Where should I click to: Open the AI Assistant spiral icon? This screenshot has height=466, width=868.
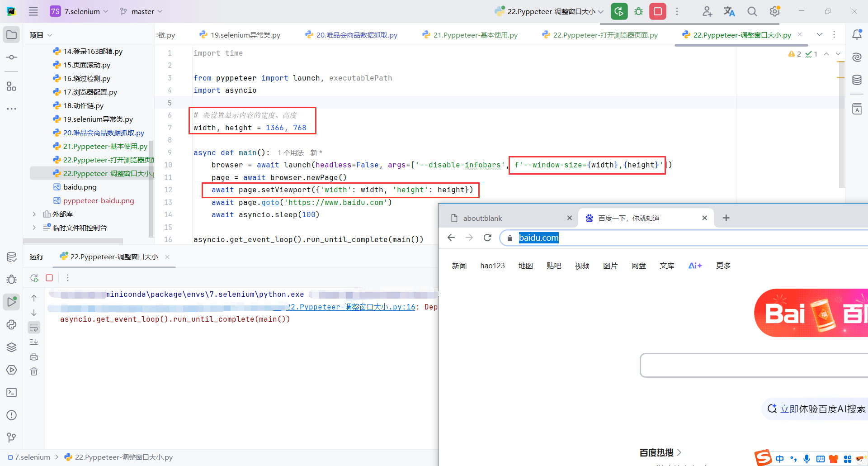857,57
